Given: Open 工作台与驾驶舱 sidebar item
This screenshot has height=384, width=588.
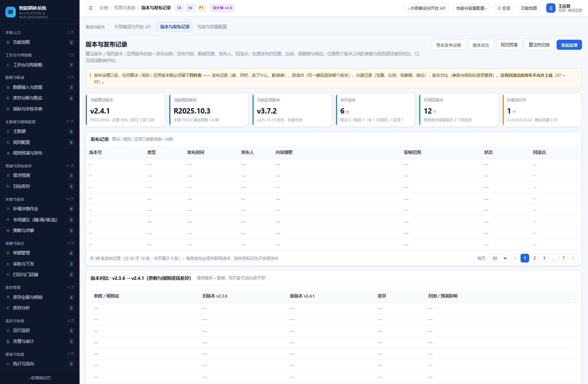Looking at the screenshot, I should click(x=40, y=65).
